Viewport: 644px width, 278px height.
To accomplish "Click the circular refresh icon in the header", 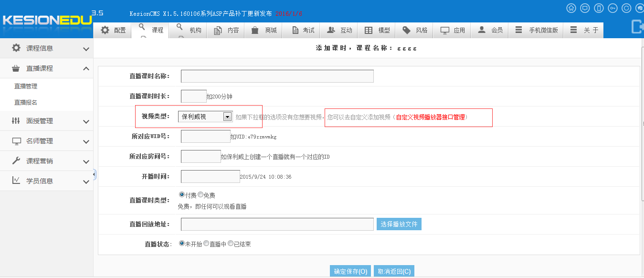I will [x=626, y=8].
